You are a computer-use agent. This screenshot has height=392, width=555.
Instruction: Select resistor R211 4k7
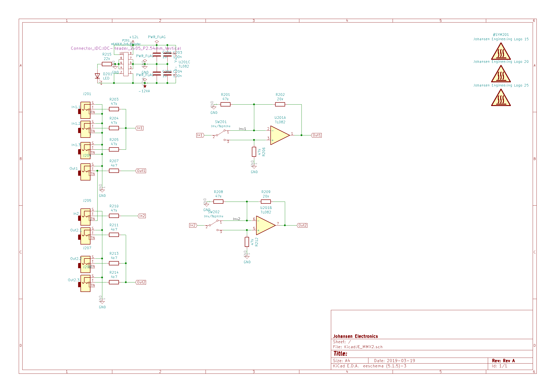[114, 235]
